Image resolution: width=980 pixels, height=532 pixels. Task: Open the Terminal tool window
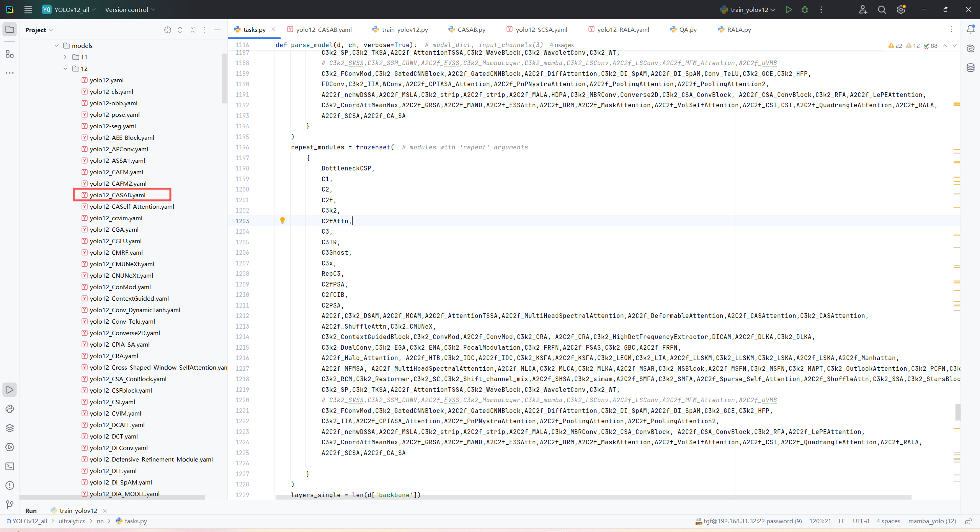[x=10, y=466]
